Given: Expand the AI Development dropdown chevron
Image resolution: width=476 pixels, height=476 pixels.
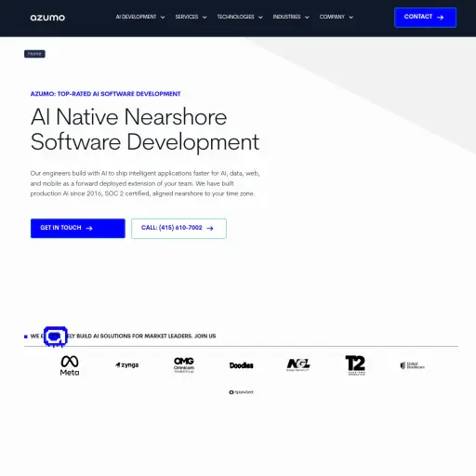Looking at the screenshot, I should pos(163,18).
